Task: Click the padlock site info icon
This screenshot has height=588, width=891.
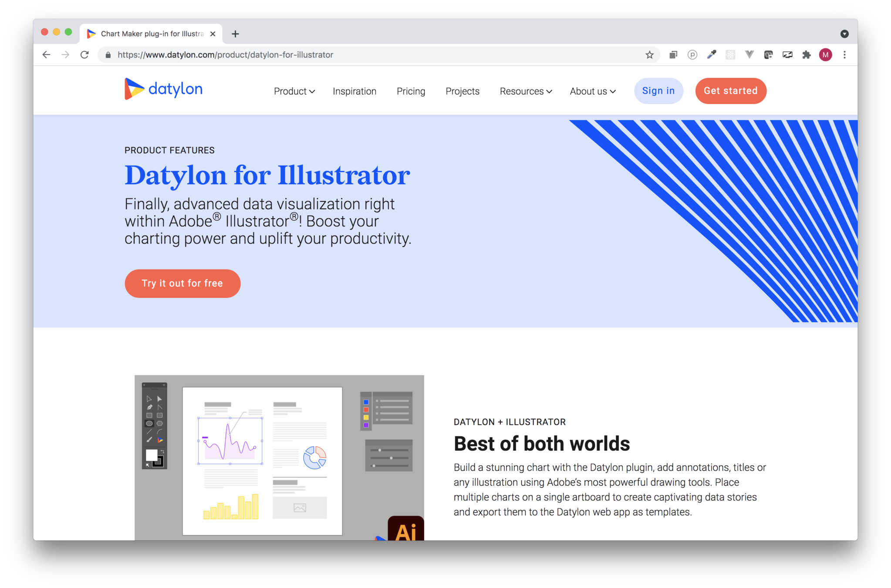Action: [108, 55]
